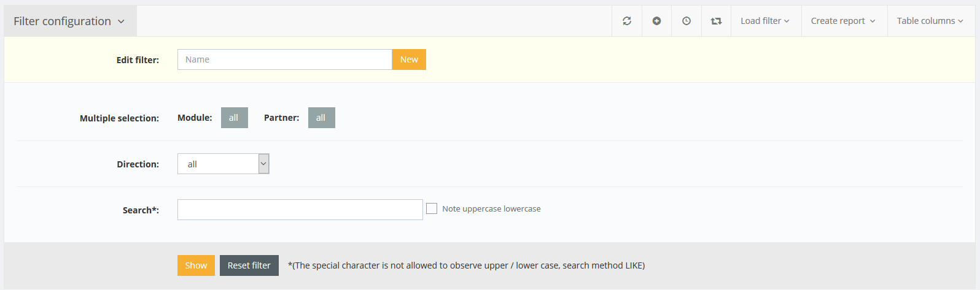The width and height of the screenshot is (980, 290).
Task: Select the Module 'all' button
Action: coord(234,118)
